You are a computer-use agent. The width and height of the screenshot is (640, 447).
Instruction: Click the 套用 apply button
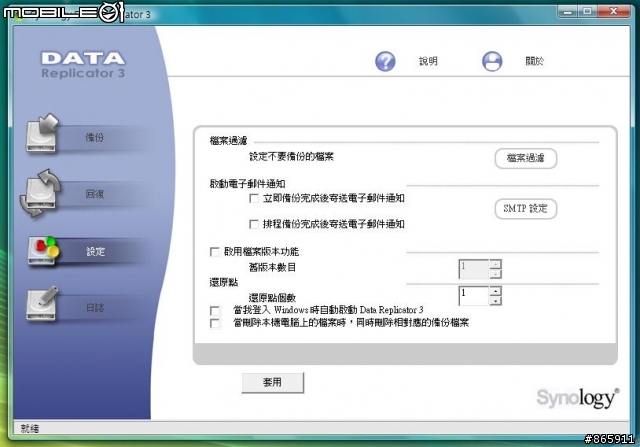pos(273,383)
